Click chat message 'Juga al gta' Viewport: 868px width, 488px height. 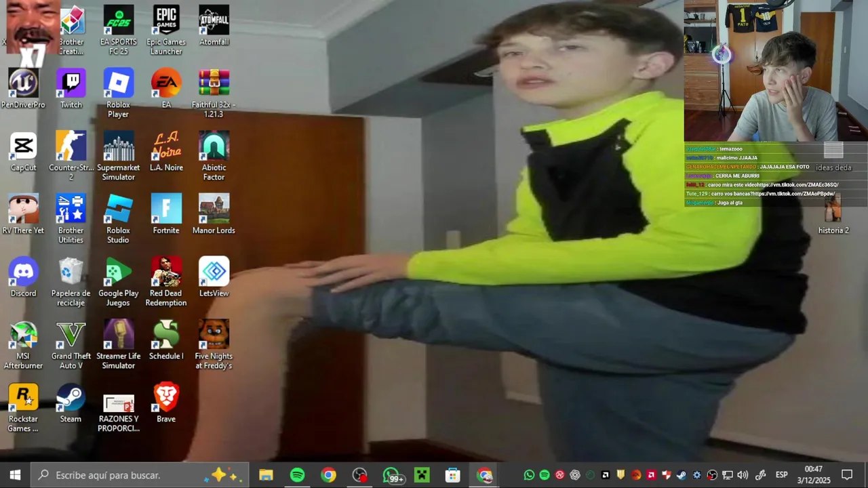tap(729, 203)
